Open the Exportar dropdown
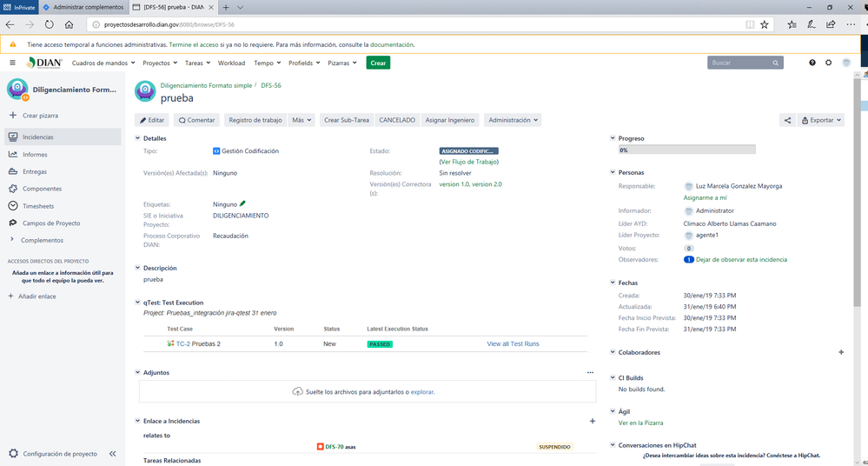868x466 pixels. click(821, 120)
